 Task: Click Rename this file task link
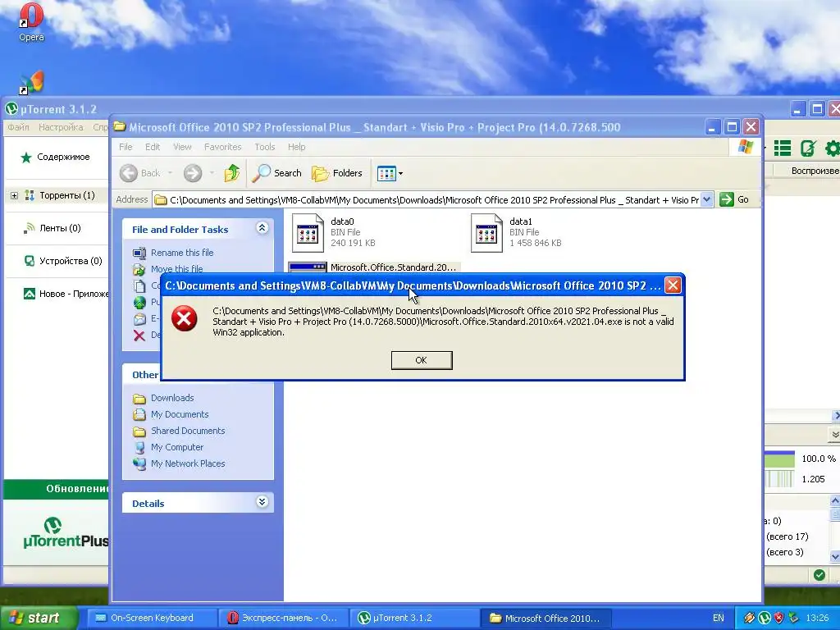click(182, 253)
